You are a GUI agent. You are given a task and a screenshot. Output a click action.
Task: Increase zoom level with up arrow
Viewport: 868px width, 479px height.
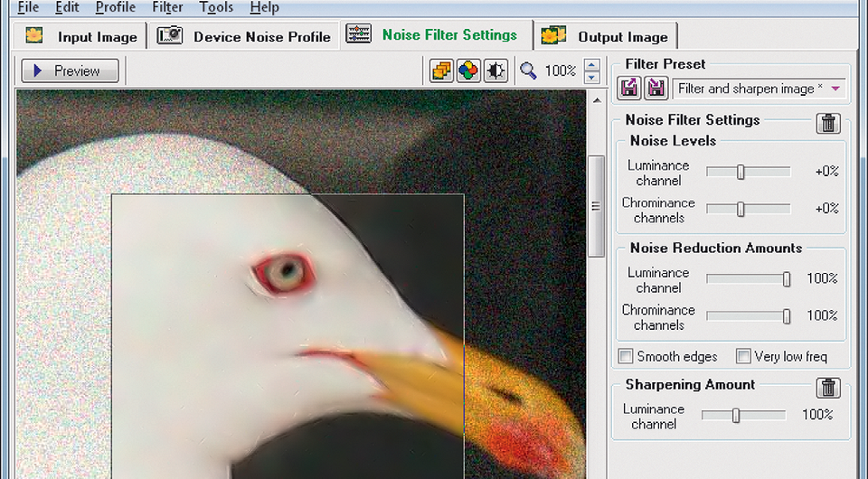pos(592,64)
